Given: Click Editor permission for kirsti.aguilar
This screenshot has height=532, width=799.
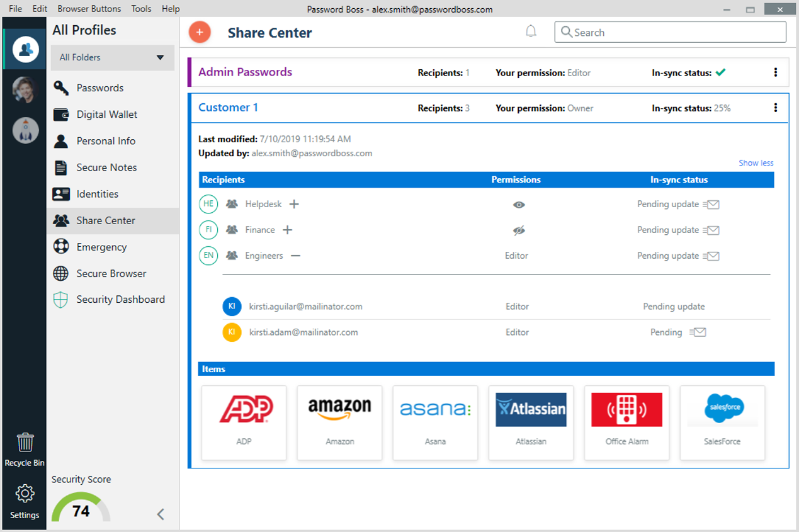Looking at the screenshot, I should (517, 307).
